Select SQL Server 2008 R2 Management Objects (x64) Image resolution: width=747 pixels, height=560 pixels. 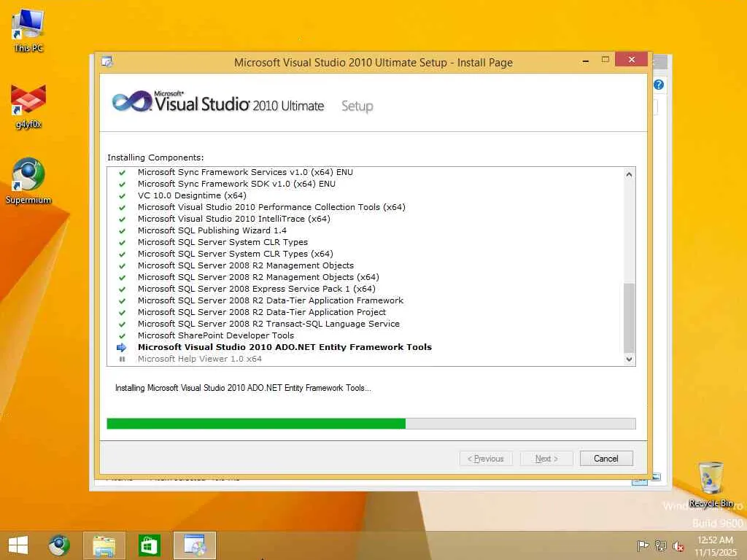tap(258, 277)
